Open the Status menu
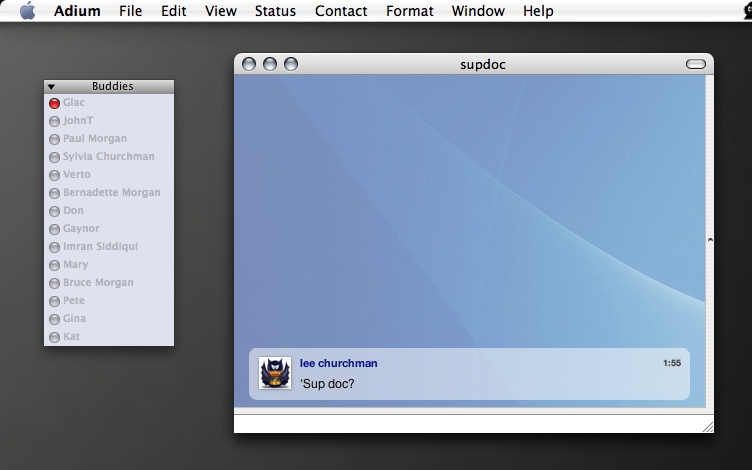 tap(275, 11)
